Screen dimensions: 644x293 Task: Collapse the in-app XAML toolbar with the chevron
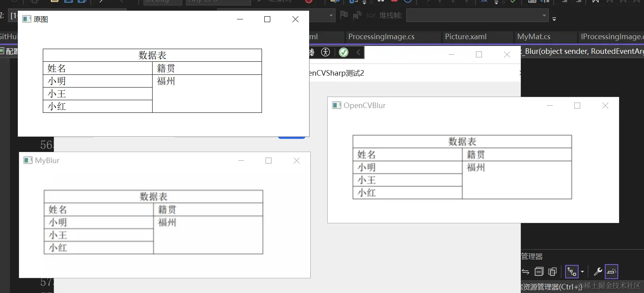coord(358,52)
